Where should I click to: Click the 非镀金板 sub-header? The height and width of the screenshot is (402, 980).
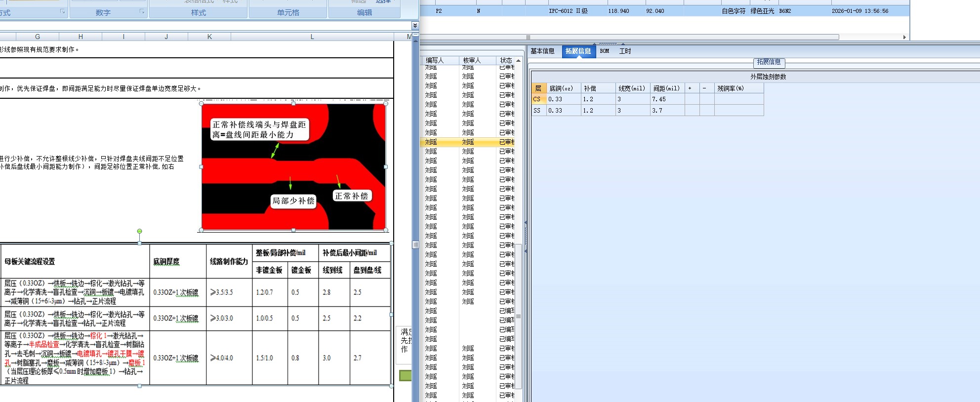(x=270, y=270)
